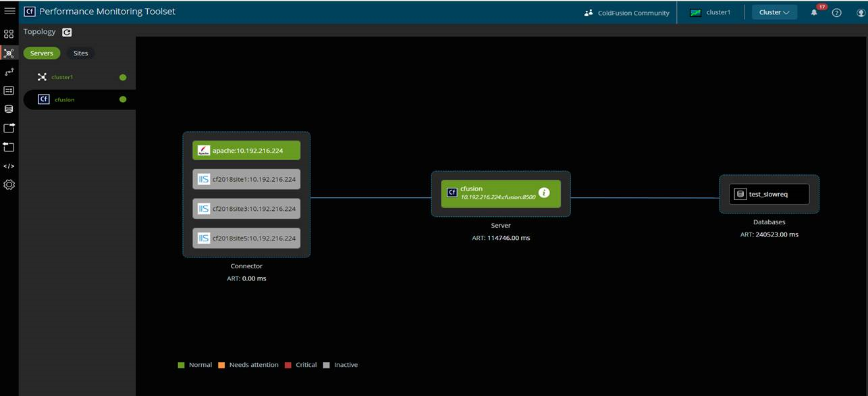Select the apache:10.192.216.224 connector node

tap(246, 150)
